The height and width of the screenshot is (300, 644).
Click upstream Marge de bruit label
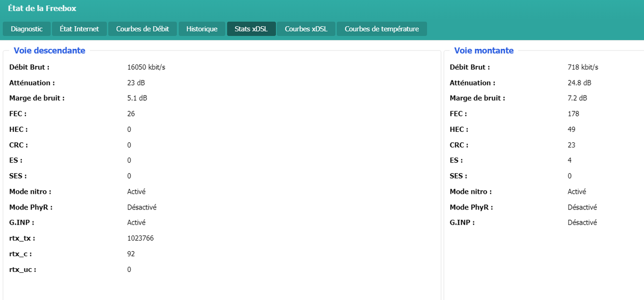477,98
